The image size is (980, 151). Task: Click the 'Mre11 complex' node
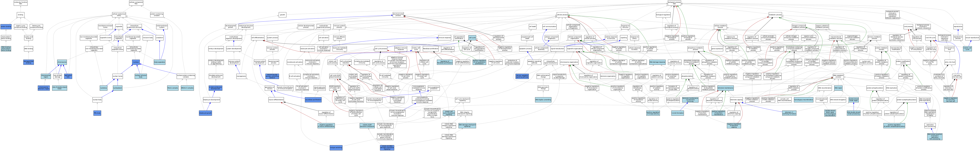pyautogui.click(x=173, y=88)
